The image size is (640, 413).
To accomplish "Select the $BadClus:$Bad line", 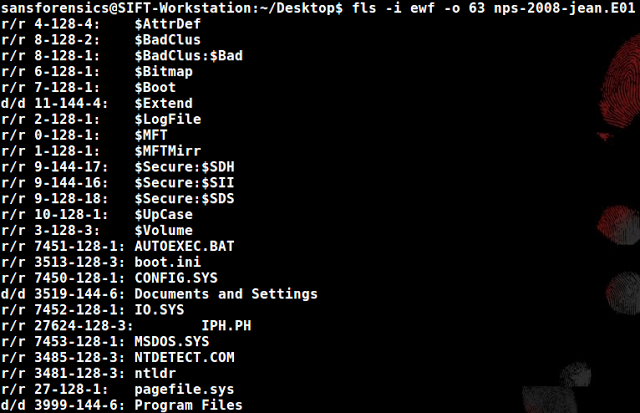I will click(x=189, y=56).
